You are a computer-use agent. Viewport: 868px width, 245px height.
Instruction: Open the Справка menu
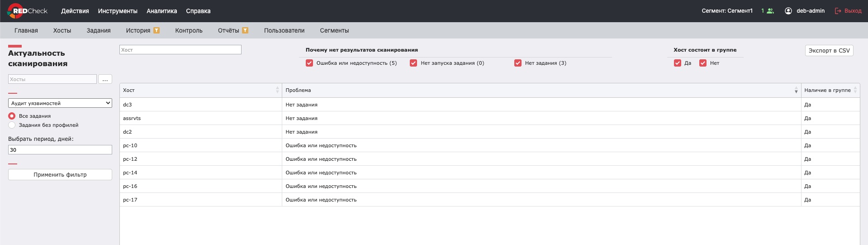(198, 11)
